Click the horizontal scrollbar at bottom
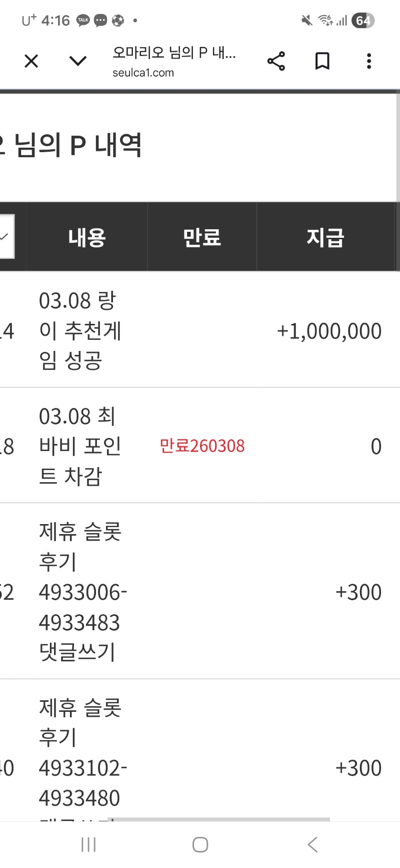Screen dimensions: 400x868 [220, 819]
